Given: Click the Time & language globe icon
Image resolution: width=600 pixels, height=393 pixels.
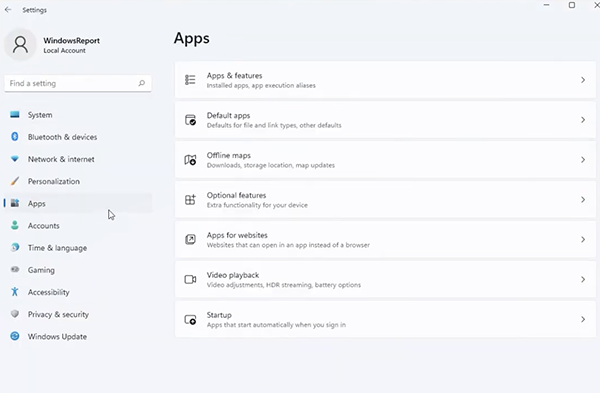Looking at the screenshot, I should [x=15, y=248].
